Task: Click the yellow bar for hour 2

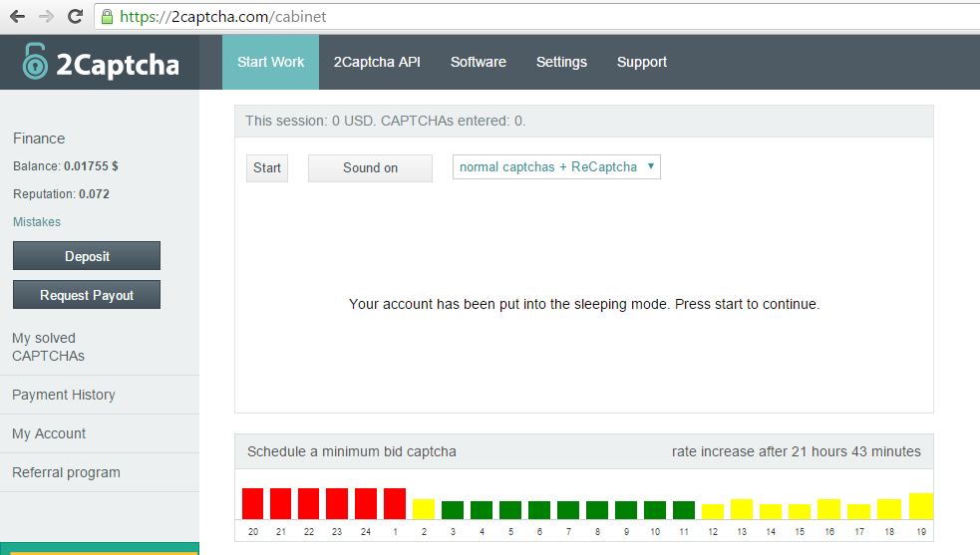Action: click(x=424, y=509)
